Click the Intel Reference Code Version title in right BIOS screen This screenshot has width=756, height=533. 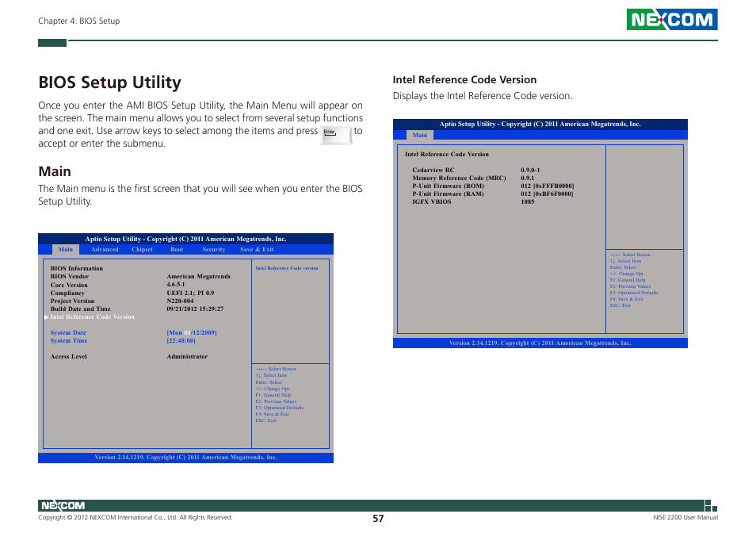point(447,155)
